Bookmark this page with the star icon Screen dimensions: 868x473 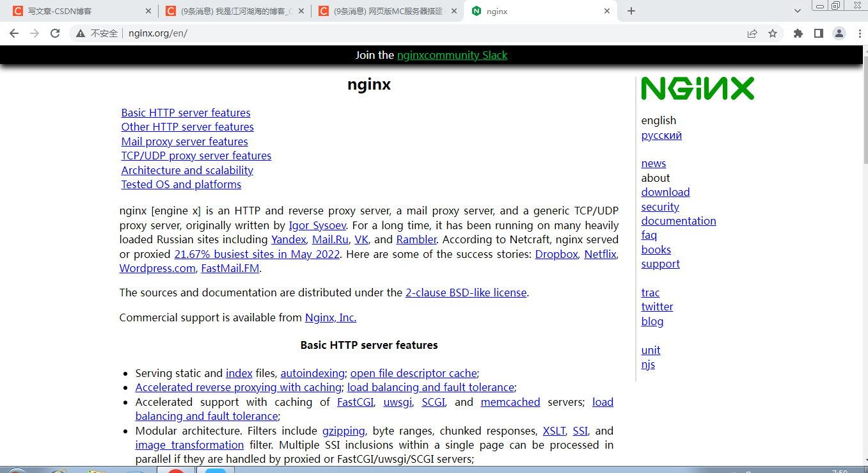pos(773,33)
